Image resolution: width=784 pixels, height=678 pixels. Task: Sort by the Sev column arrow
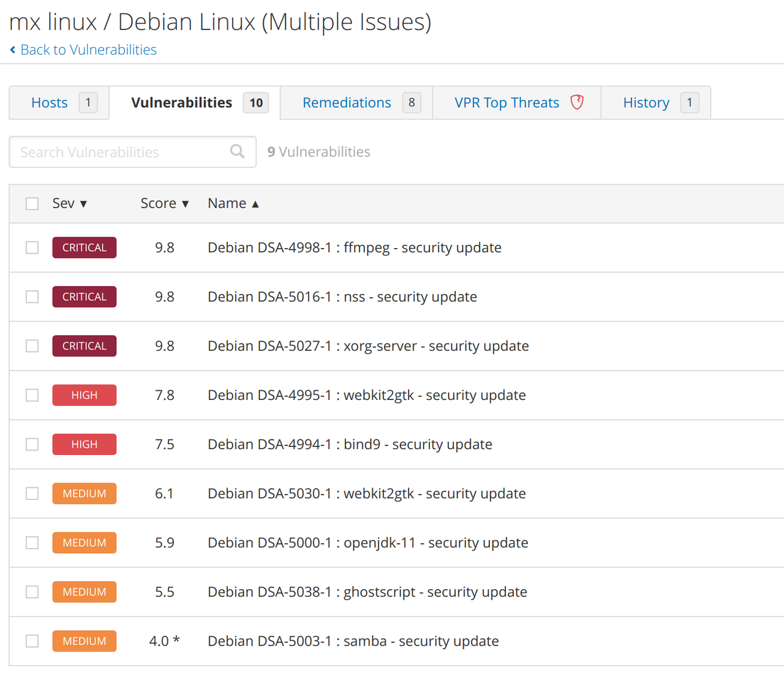tap(83, 204)
